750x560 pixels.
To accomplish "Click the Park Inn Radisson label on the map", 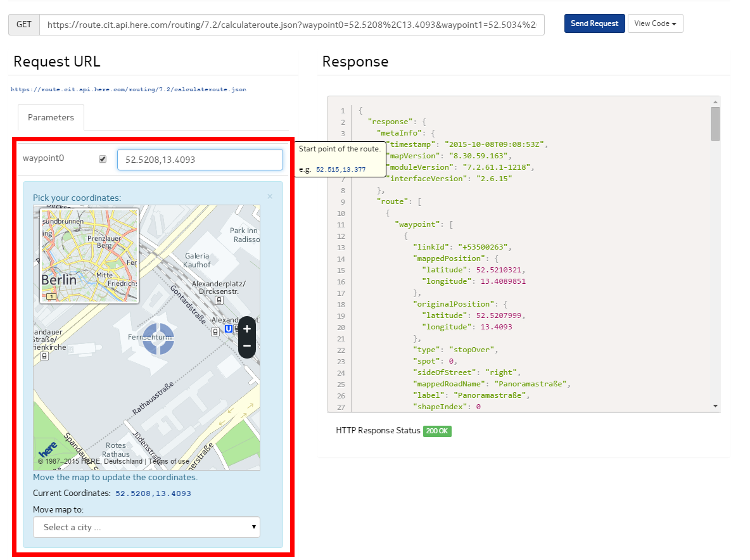I will pos(245,235).
